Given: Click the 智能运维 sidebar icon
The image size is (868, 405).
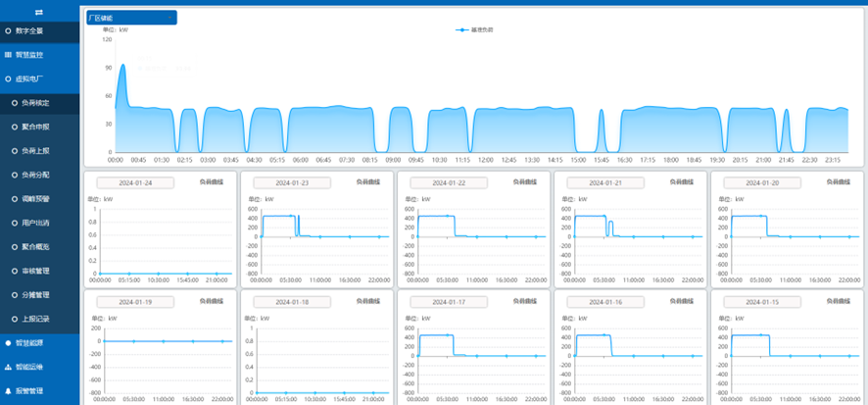Looking at the screenshot, I should click(x=8, y=367).
